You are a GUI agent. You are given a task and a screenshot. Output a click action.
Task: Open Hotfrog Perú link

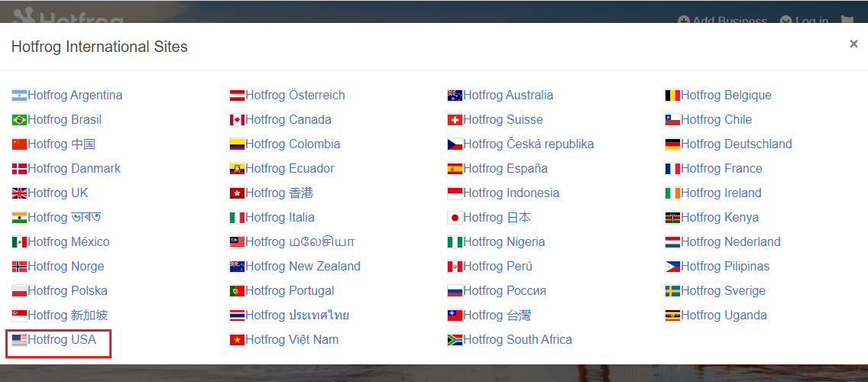coord(497,267)
